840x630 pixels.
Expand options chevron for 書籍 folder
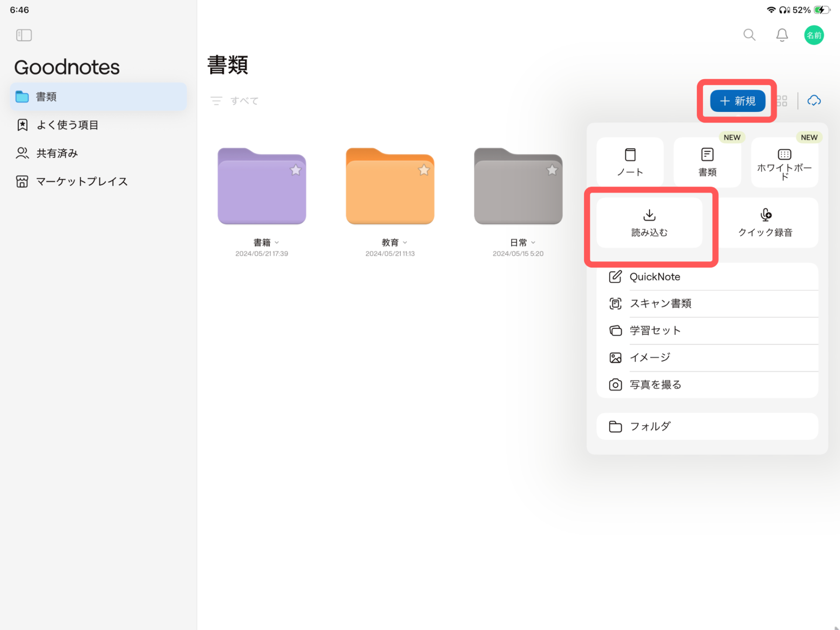[277, 243]
